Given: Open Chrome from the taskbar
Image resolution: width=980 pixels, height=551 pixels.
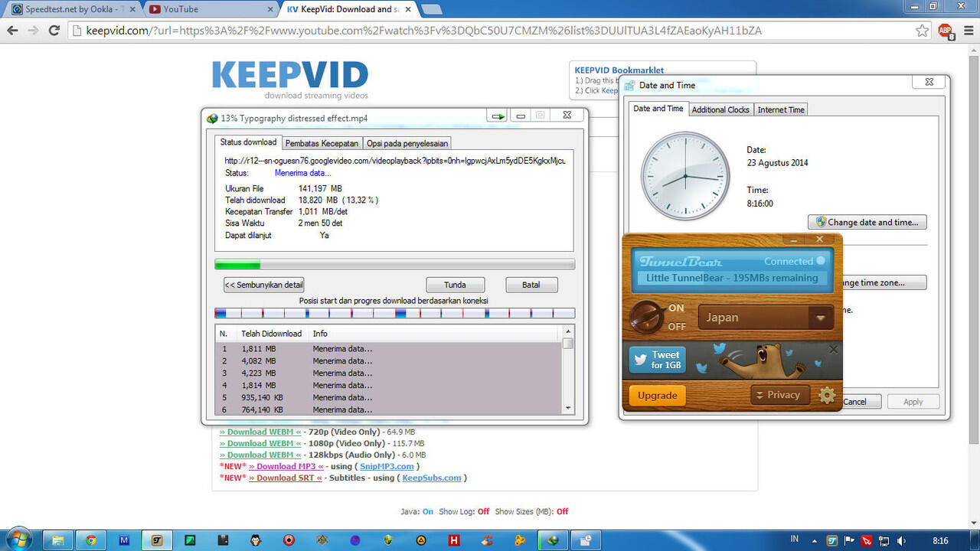Looking at the screenshot, I should tap(91, 540).
